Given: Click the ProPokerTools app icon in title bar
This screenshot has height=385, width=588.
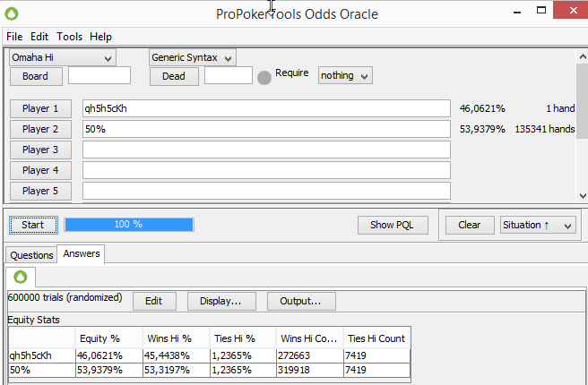Looking at the screenshot, I should (x=12, y=13).
